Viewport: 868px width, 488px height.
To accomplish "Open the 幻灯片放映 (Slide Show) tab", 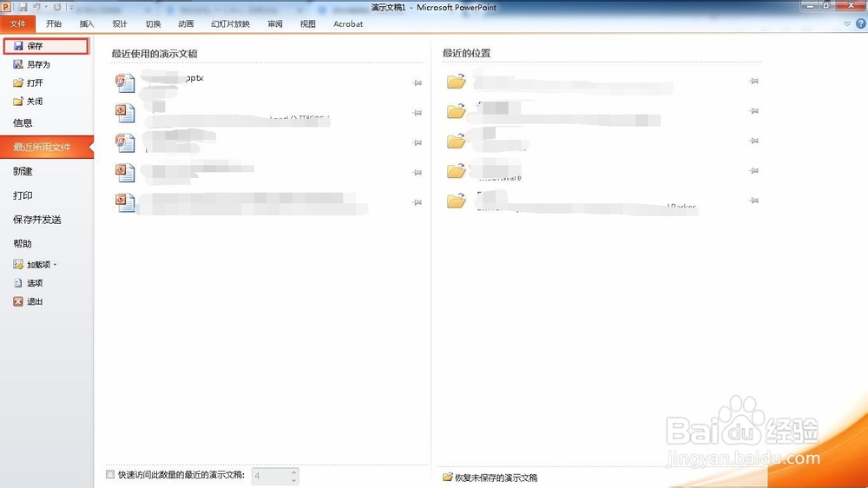I will coord(230,23).
